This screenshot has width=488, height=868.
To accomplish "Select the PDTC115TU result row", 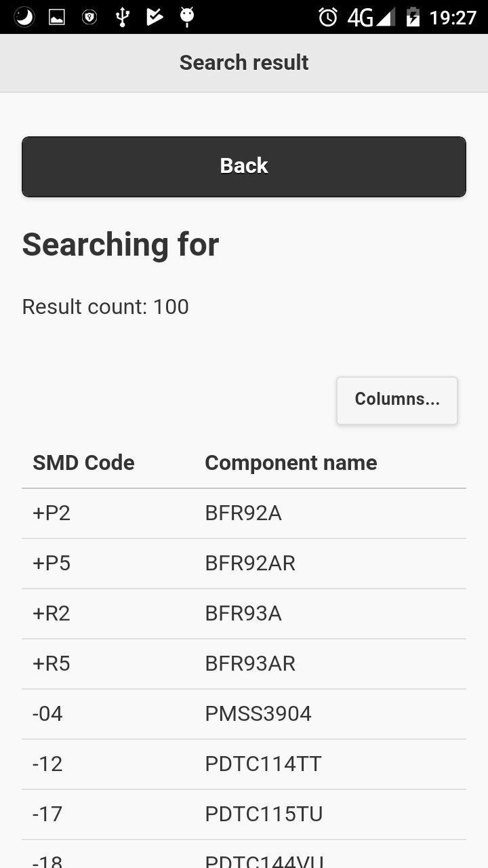I will pyautogui.click(x=244, y=814).
